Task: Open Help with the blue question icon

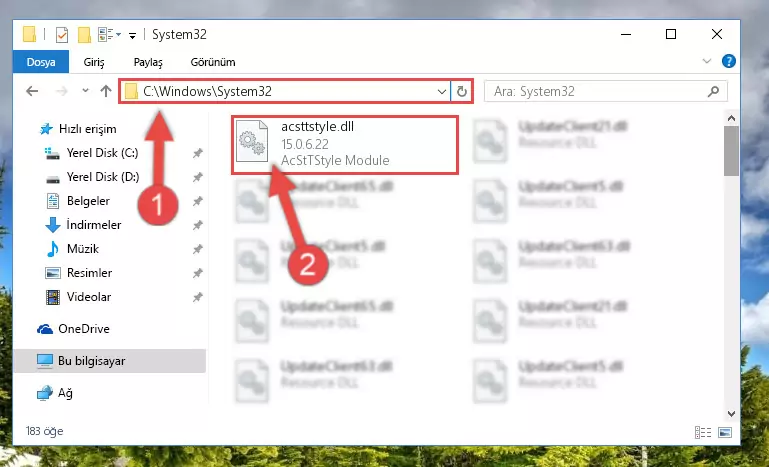Action: coord(729,61)
